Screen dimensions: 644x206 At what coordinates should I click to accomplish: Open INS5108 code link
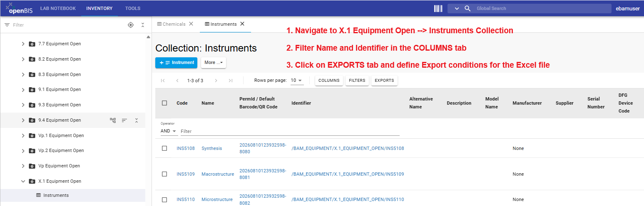pos(186,148)
